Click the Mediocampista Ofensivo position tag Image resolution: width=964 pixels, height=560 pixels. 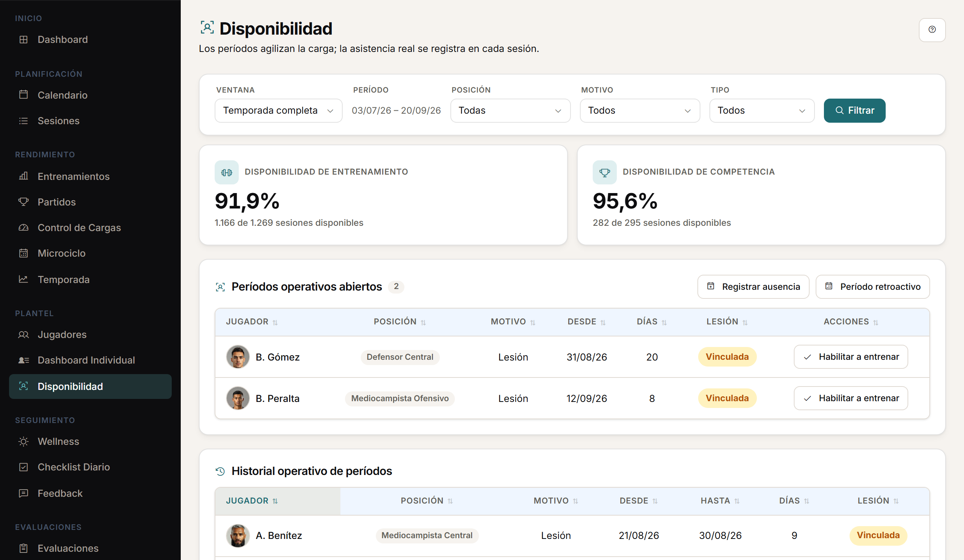pos(400,398)
